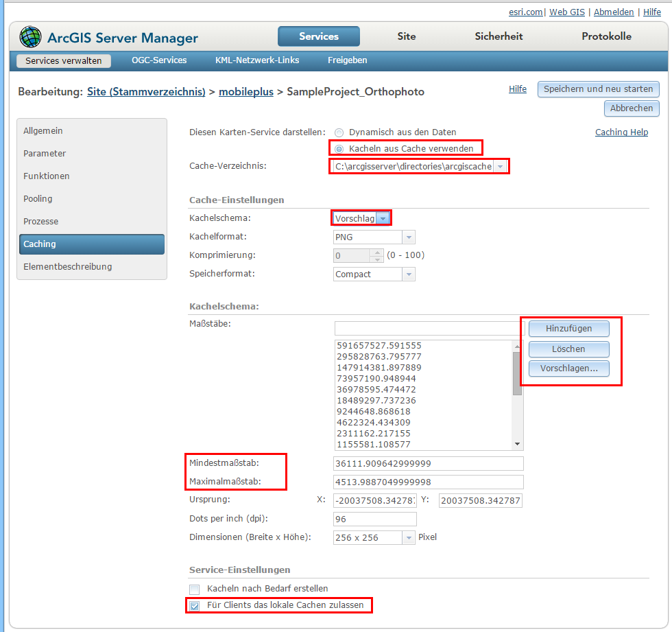Select 'Dynamisch aus den Daten' radio option
The height and width of the screenshot is (632, 672).
click(x=339, y=132)
